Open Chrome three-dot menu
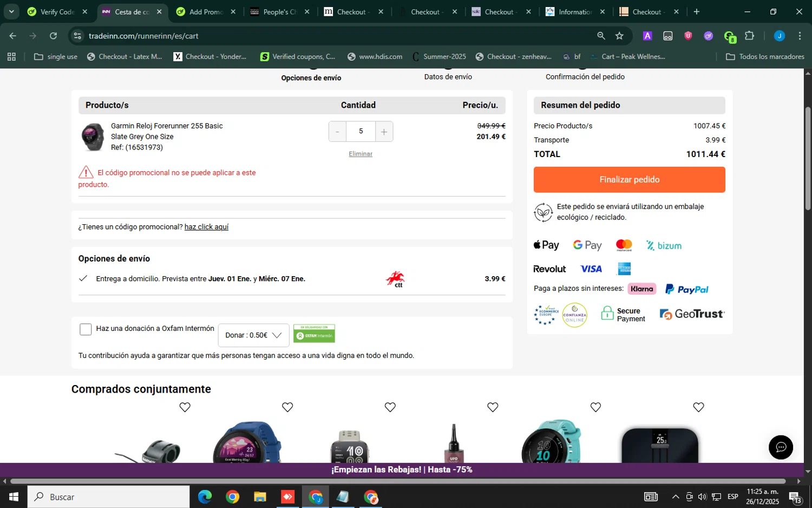This screenshot has height=508, width=812. pyautogui.click(x=800, y=36)
